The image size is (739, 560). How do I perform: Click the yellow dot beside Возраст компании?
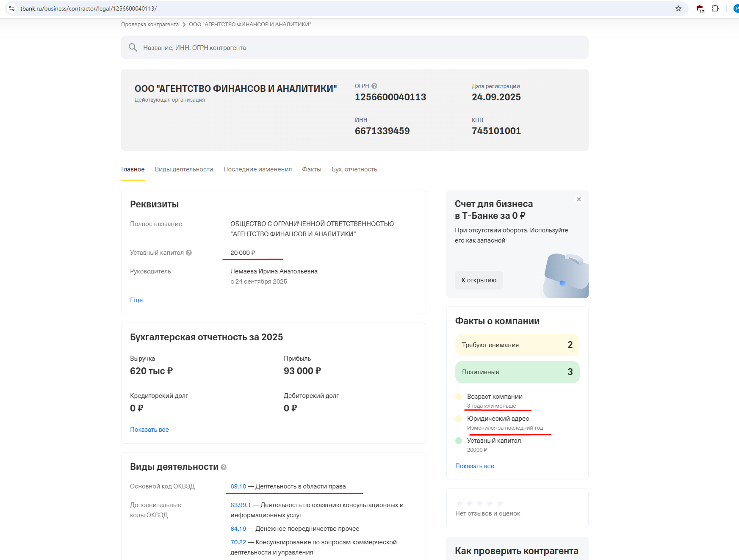tap(459, 397)
